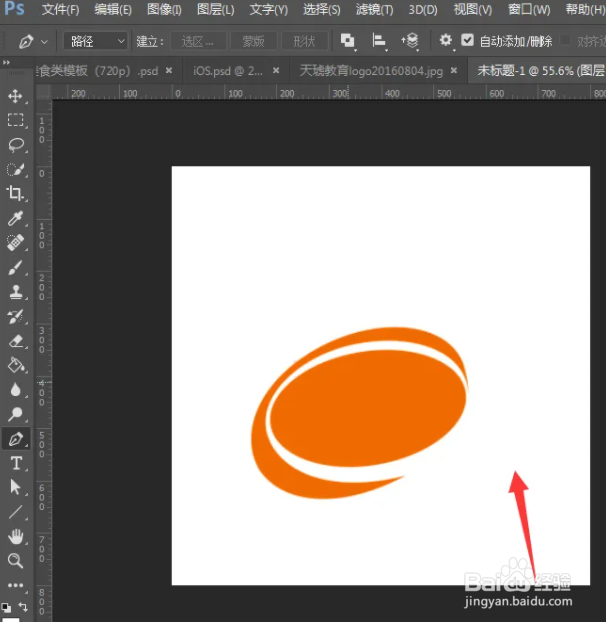Open the 3D(D) menu
The image size is (606, 622).
coord(423,10)
